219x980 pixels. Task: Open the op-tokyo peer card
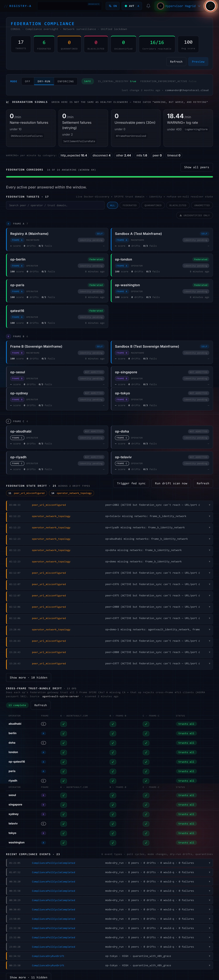(162, 399)
